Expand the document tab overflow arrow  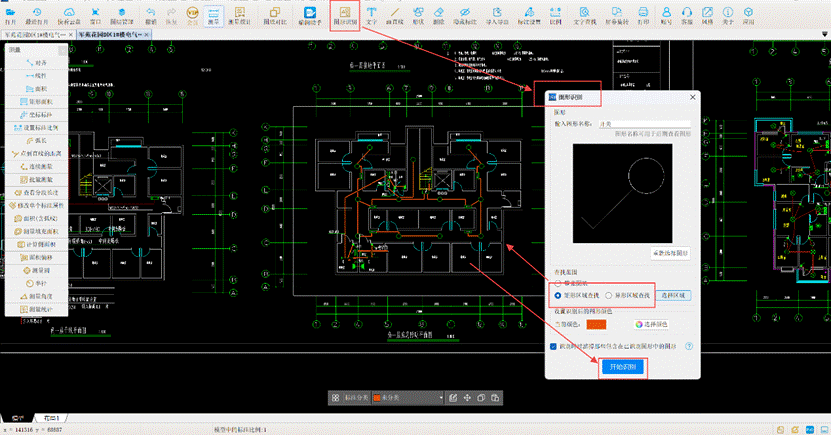(825, 34)
